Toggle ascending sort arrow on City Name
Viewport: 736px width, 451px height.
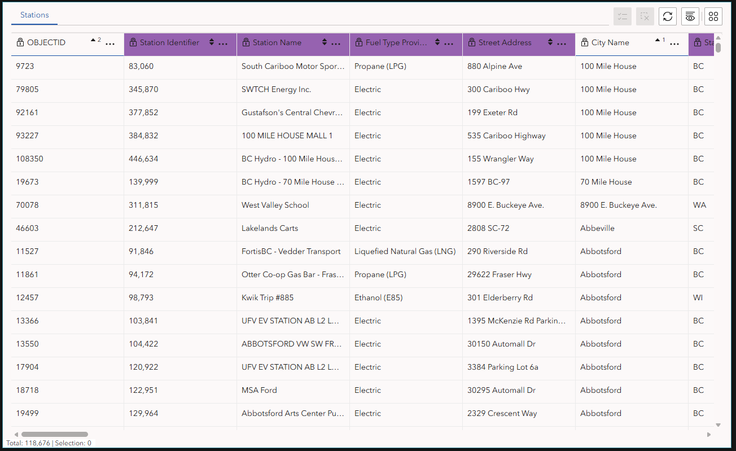click(x=658, y=40)
